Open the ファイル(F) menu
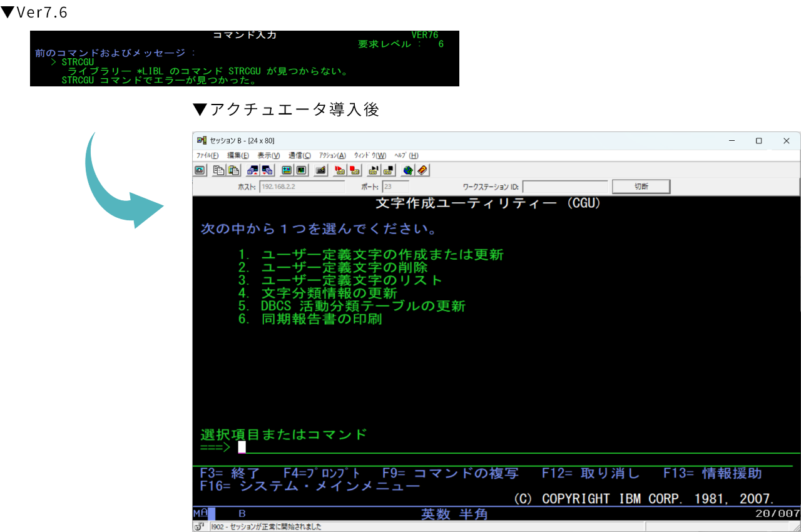801x532 pixels. 207,155
